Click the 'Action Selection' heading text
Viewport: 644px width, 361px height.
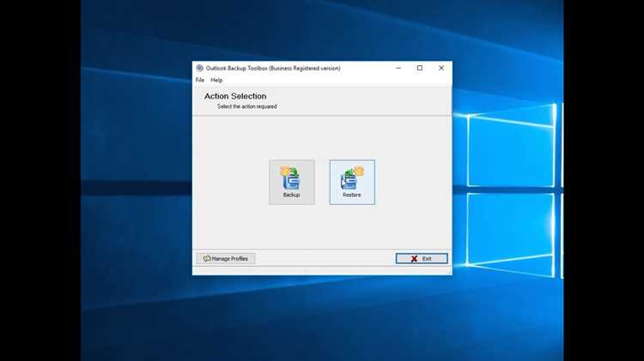click(x=235, y=96)
